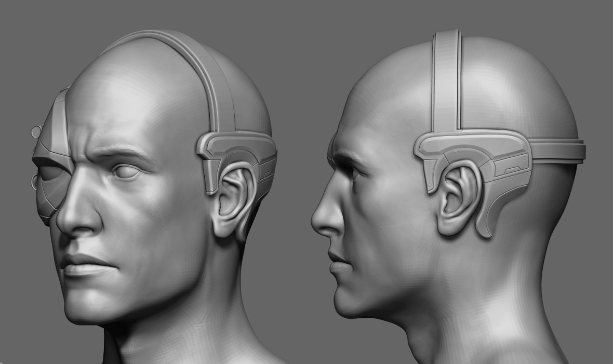The width and height of the screenshot is (613, 364).
Task: Select the visible eye on the three-quarter head
Action: (x=127, y=172)
